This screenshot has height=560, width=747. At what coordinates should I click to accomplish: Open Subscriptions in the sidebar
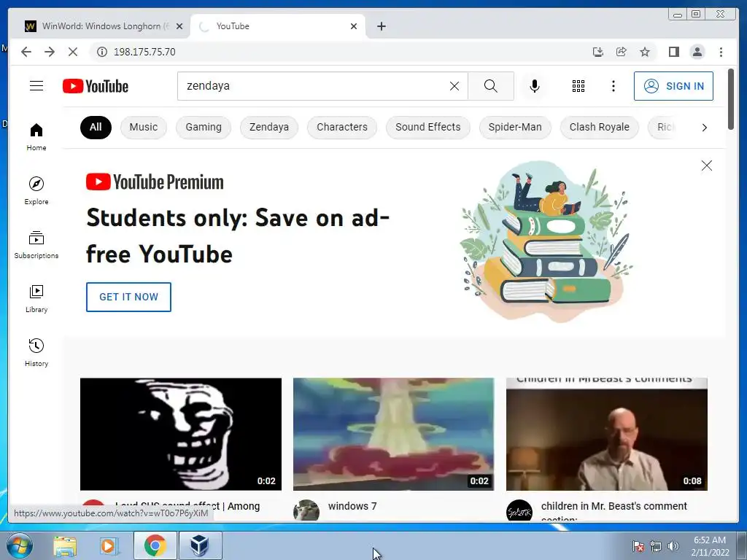click(x=36, y=245)
